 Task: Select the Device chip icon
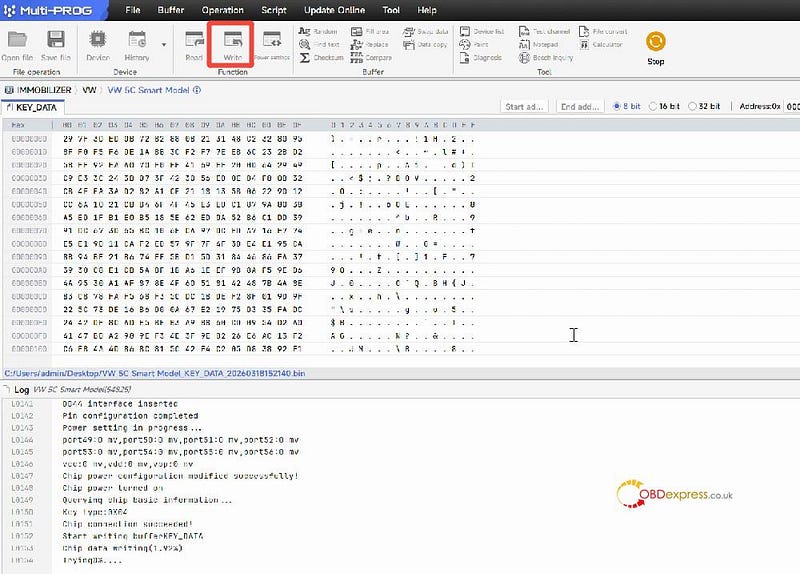pos(97,39)
